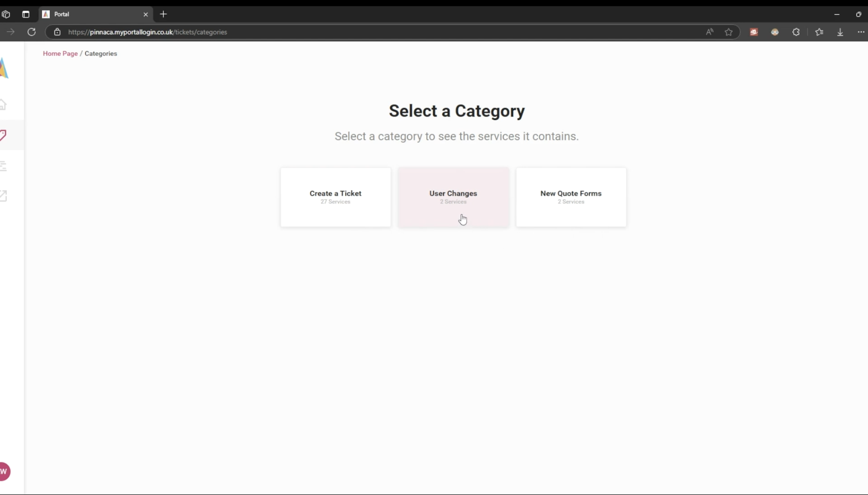868x495 pixels.
Task: Add page to favorites star icon
Action: (728, 32)
